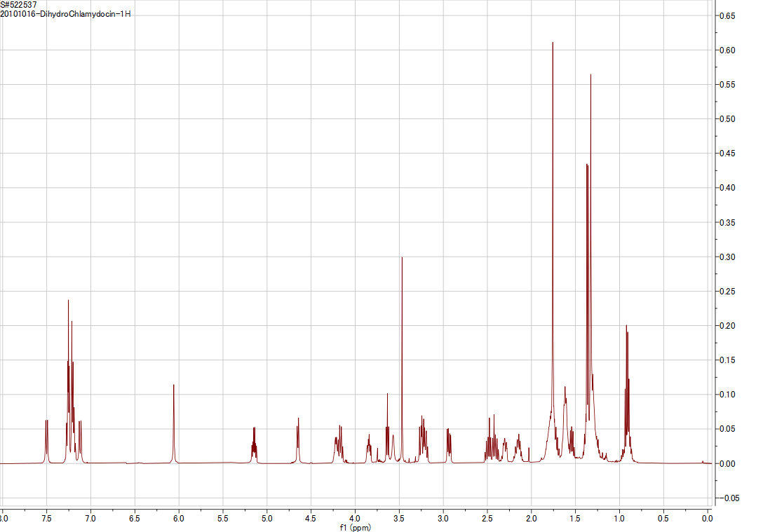This screenshot has width=763, height=532.
Task: Click the 4.0 ppm axis tick mark
Action: tap(354, 511)
